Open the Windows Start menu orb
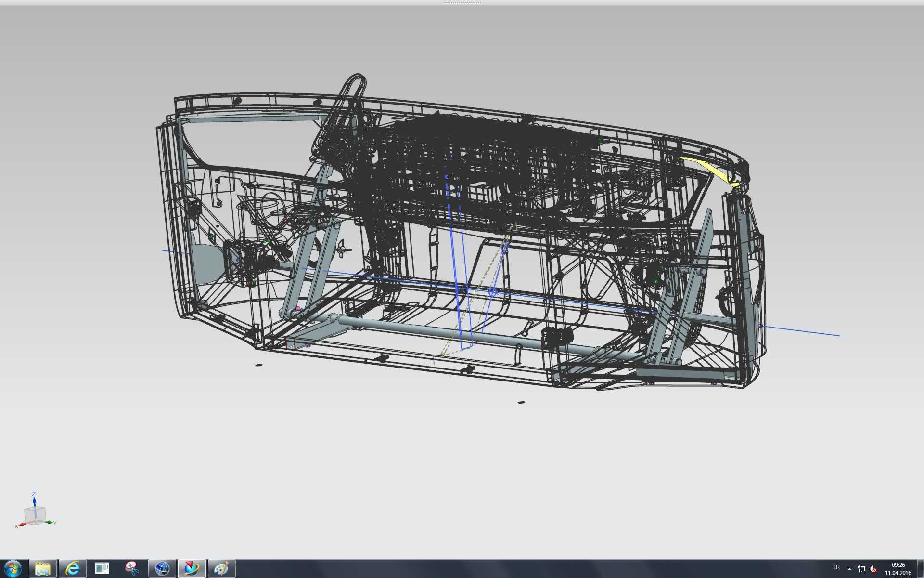924x578 pixels. point(13,569)
